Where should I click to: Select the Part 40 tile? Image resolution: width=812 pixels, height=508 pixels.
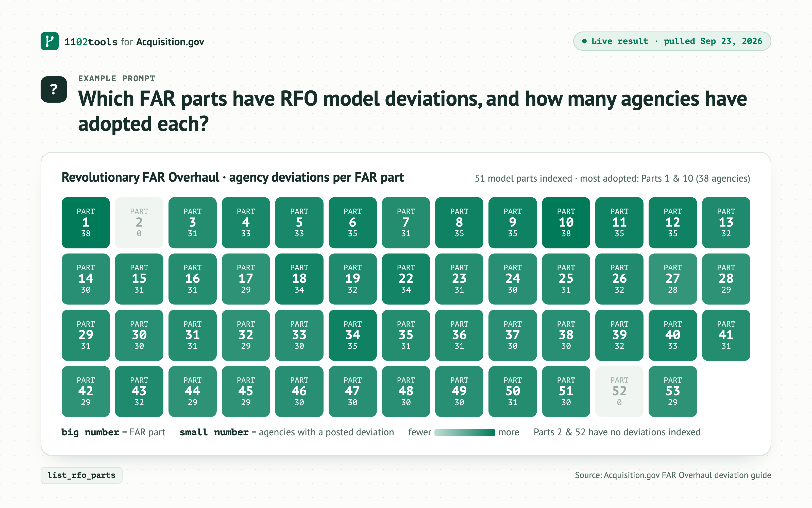coord(673,335)
